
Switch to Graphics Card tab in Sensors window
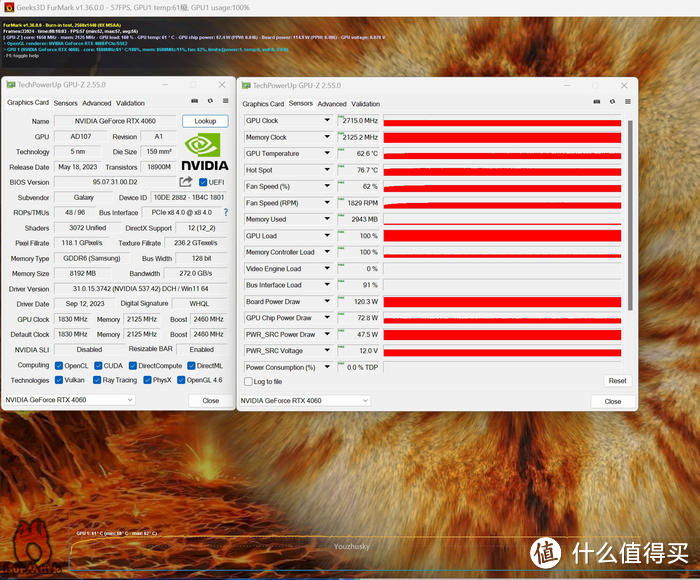(x=263, y=104)
